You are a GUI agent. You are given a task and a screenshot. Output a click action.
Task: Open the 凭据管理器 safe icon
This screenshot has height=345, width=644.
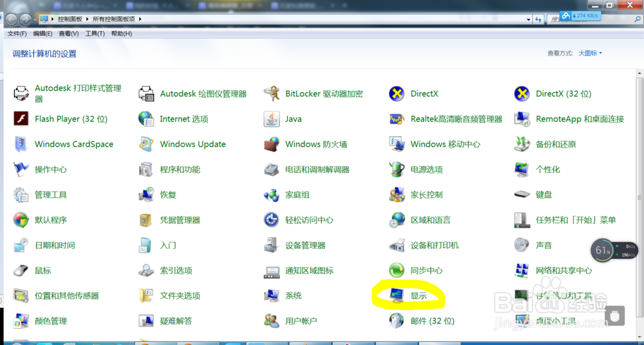point(146,220)
